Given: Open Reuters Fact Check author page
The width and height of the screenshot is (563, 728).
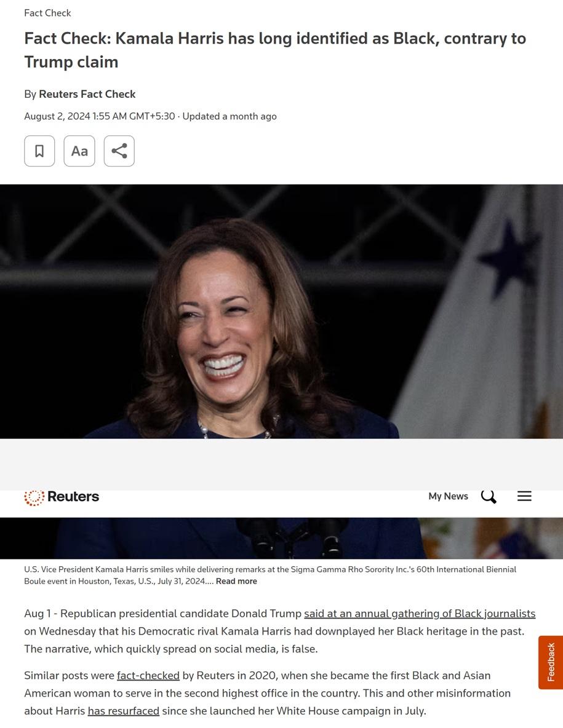Looking at the screenshot, I should [87, 94].
